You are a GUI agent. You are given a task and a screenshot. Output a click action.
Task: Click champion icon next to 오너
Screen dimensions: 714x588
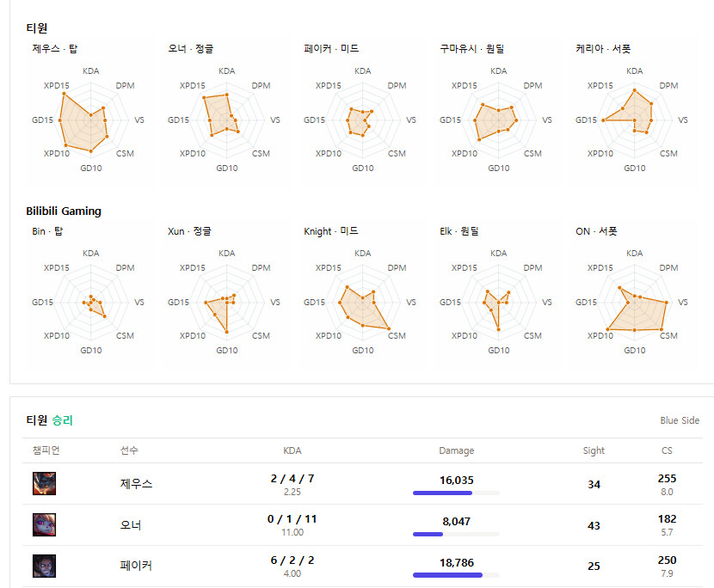pos(44,524)
